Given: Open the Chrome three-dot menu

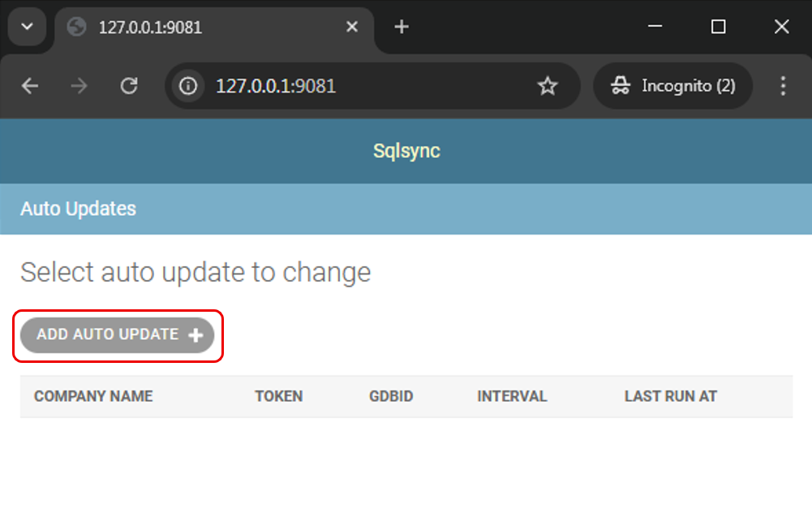Looking at the screenshot, I should pyautogui.click(x=781, y=85).
